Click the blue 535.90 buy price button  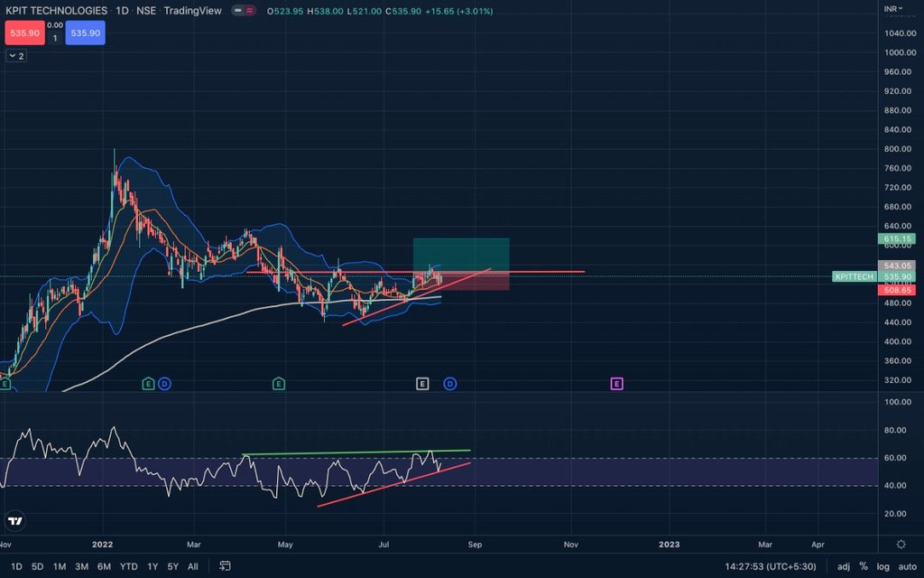pos(86,33)
